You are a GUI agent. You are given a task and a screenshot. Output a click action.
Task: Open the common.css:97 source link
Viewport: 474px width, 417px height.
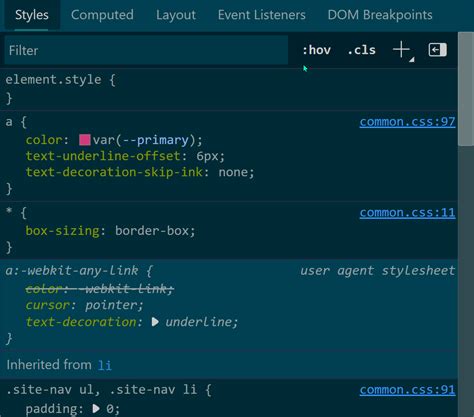407,122
